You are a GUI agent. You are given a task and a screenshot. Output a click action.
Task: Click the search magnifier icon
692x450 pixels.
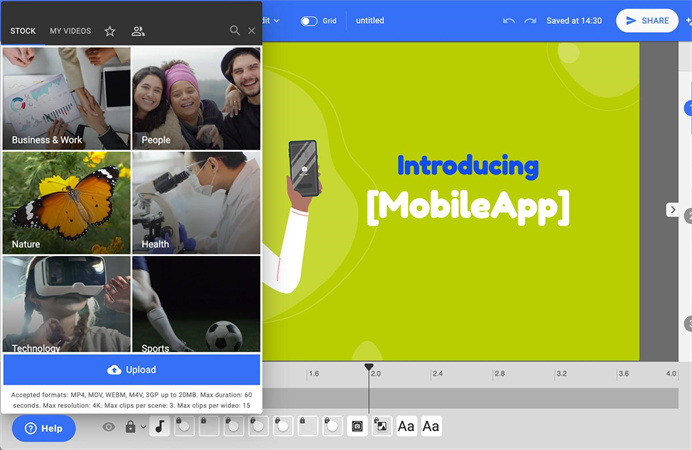coord(235,31)
